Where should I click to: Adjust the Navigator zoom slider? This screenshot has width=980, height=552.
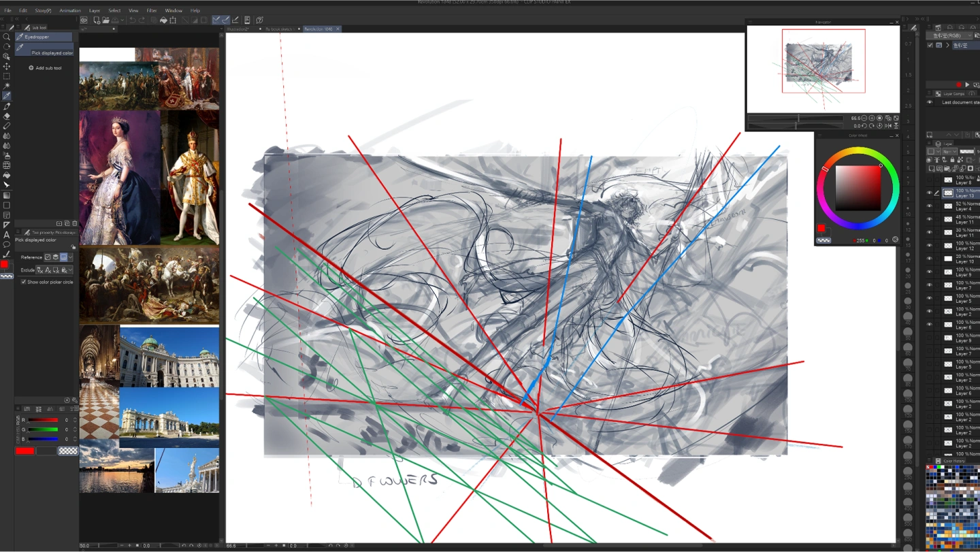(x=796, y=118)
